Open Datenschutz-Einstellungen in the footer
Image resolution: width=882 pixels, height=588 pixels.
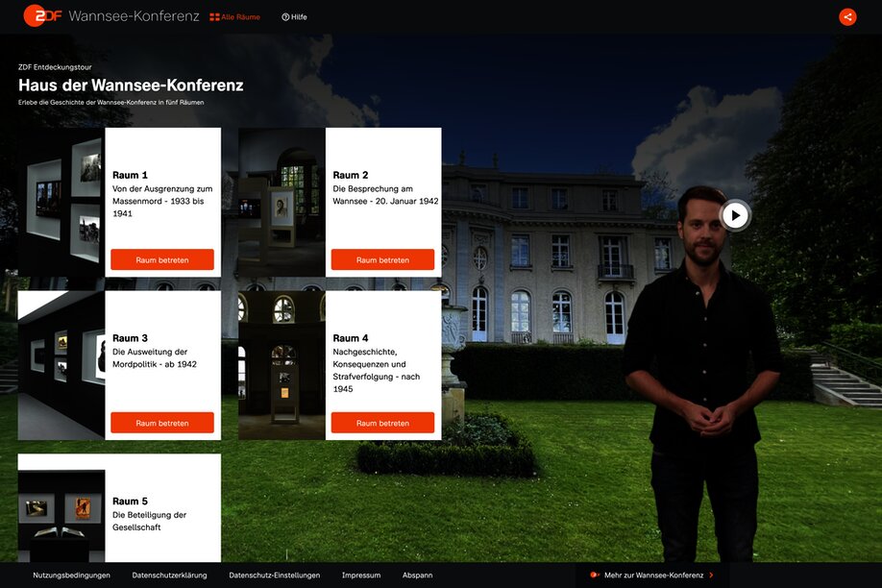275,576
